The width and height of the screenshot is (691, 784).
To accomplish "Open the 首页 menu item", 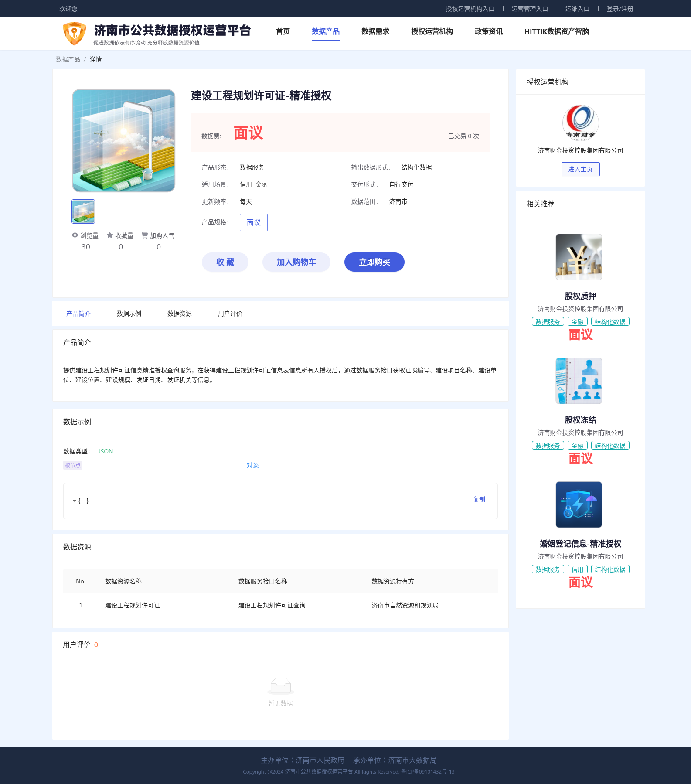I will pyautogui.click(x=283, y=31).
